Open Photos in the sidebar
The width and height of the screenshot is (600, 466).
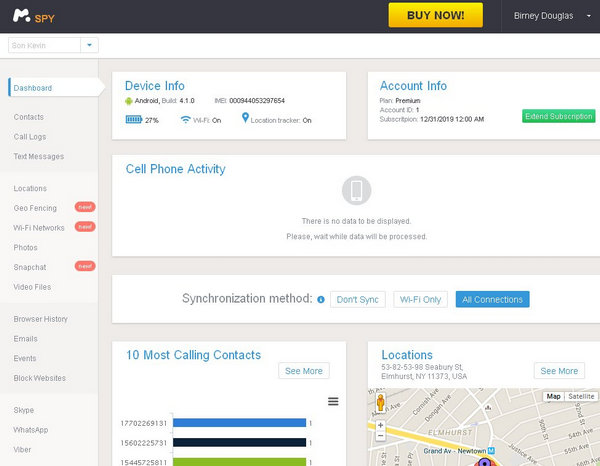[x=26, y=248]
